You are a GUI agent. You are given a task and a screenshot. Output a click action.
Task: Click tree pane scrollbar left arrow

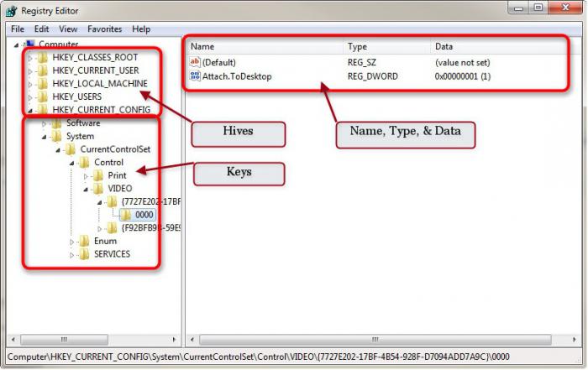tap(13, 340)
